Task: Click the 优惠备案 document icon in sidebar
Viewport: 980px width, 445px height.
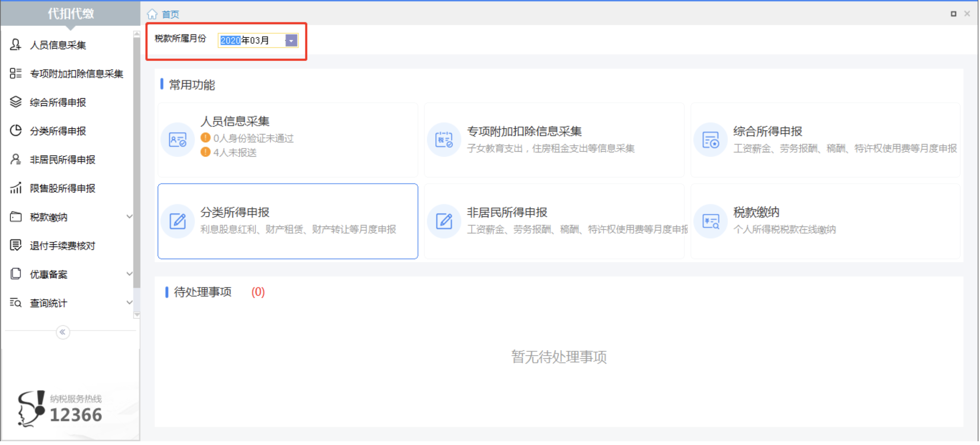Action: coord(15,274)
